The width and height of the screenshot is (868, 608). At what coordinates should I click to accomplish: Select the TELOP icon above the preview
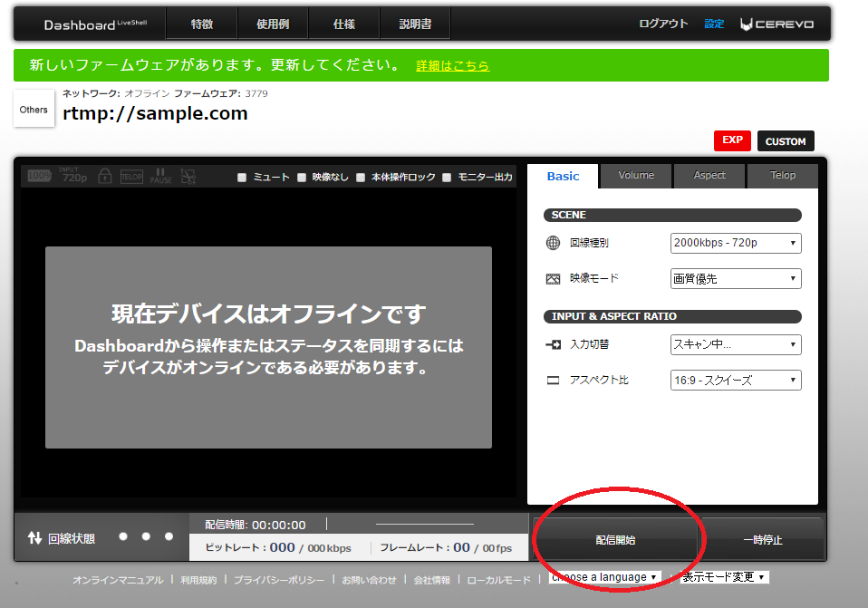pyautogui.click(x=131, y=176)
